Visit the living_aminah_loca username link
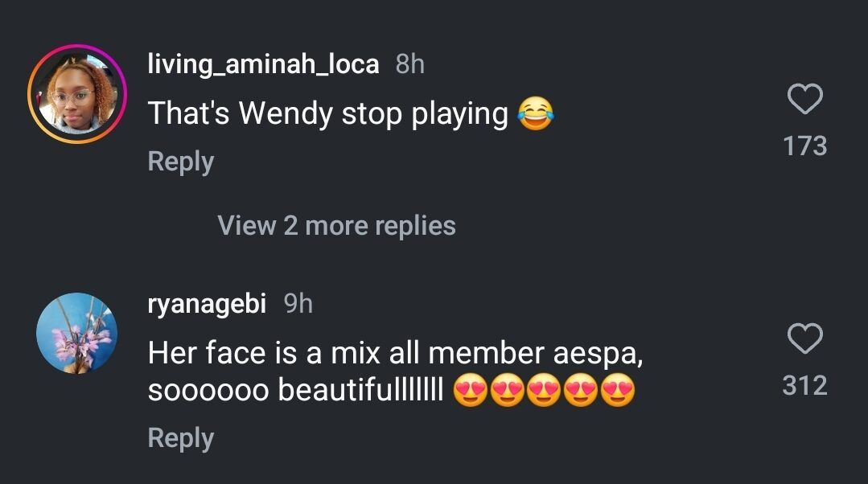This screenshot has height=484, width=868. [263, 64]
